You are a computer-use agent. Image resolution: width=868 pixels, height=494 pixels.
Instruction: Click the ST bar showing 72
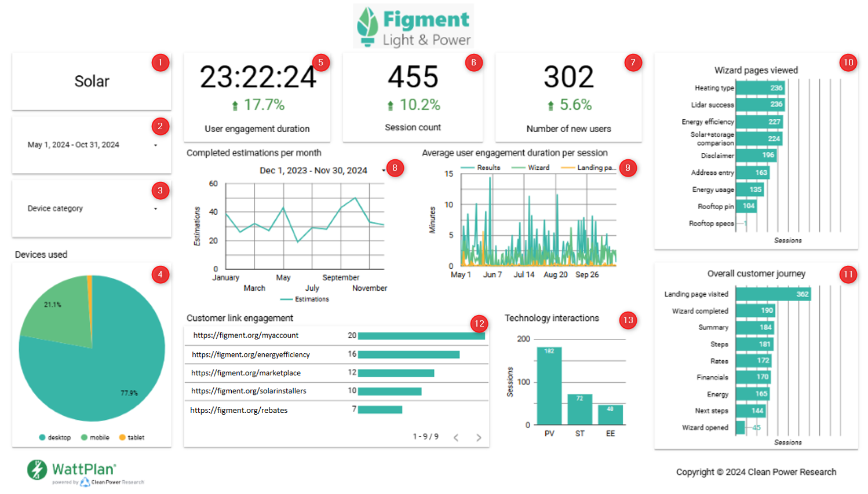pos(579,409)
